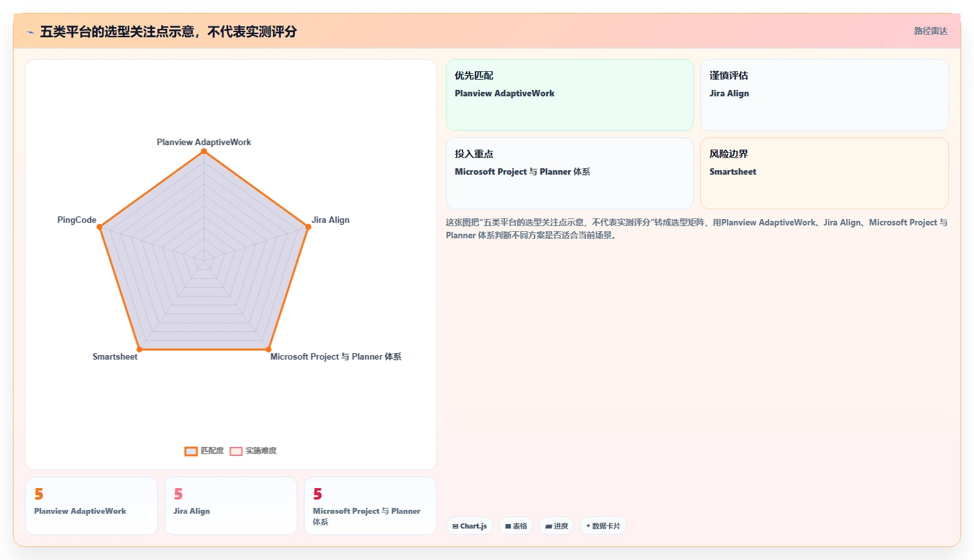Click the red 5 above Microsoft Project
This screenshot has height=560, width=974.
[x=317, y=494]
